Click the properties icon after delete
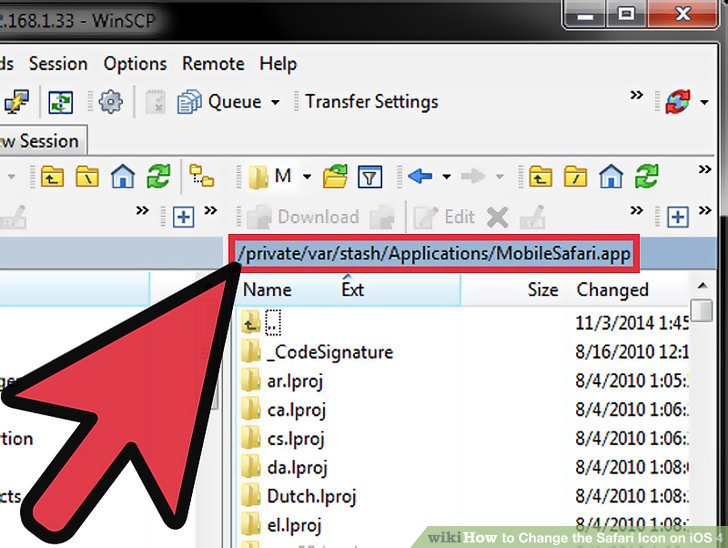Screen dimensions: 728x548 (x=532, y=217)
